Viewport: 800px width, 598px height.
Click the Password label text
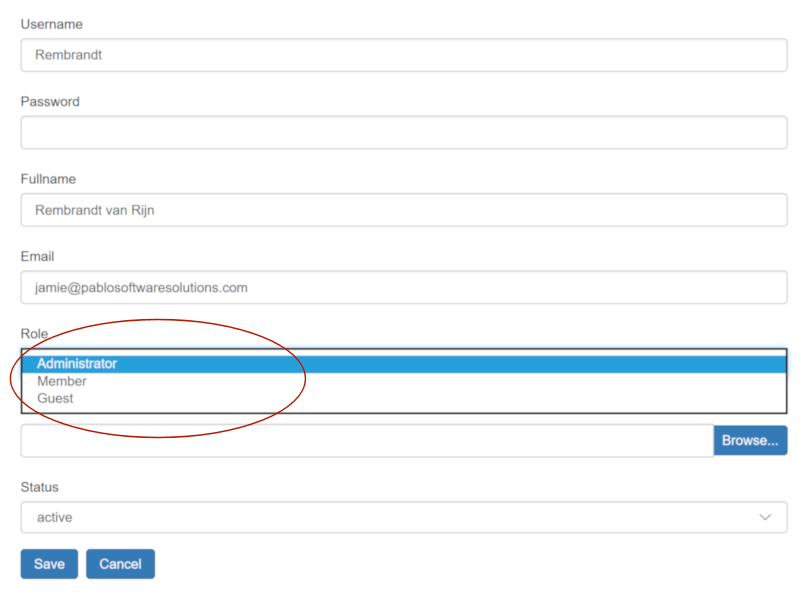50,102
